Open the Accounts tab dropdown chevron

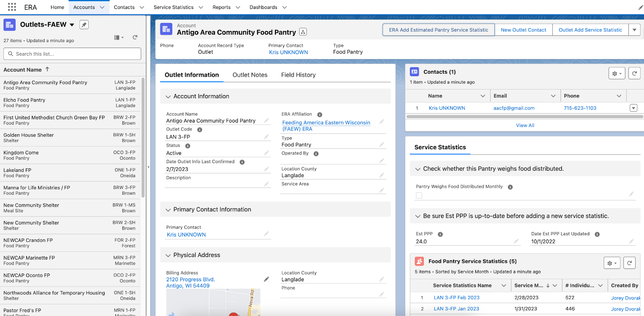[x=102, y=7]
